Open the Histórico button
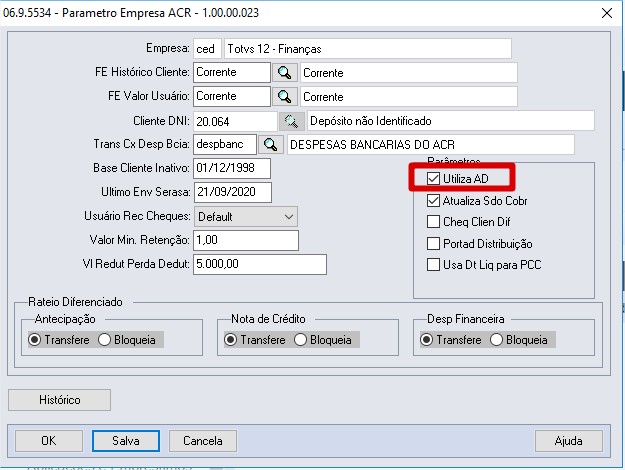 tap(59, 400)
